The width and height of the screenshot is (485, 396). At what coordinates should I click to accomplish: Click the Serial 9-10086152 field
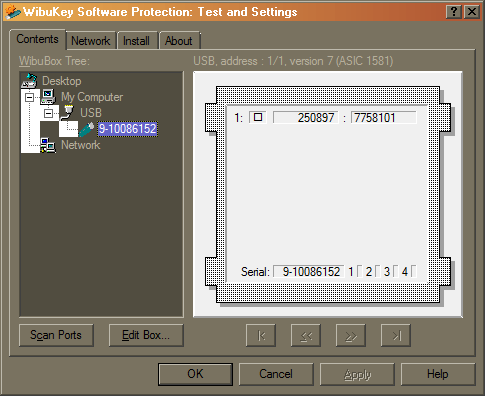point(309,271)
